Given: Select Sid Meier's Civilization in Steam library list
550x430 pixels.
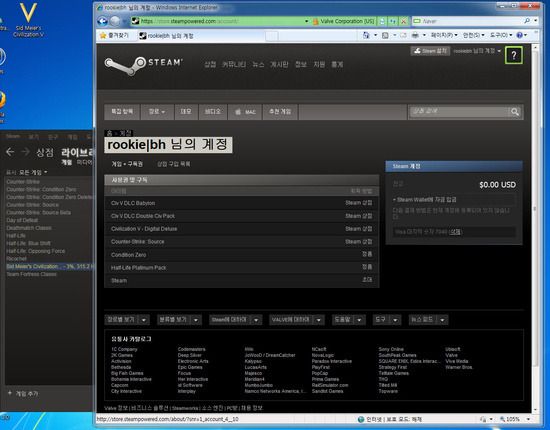Looking at the screenshot, I should click(49, 267).
